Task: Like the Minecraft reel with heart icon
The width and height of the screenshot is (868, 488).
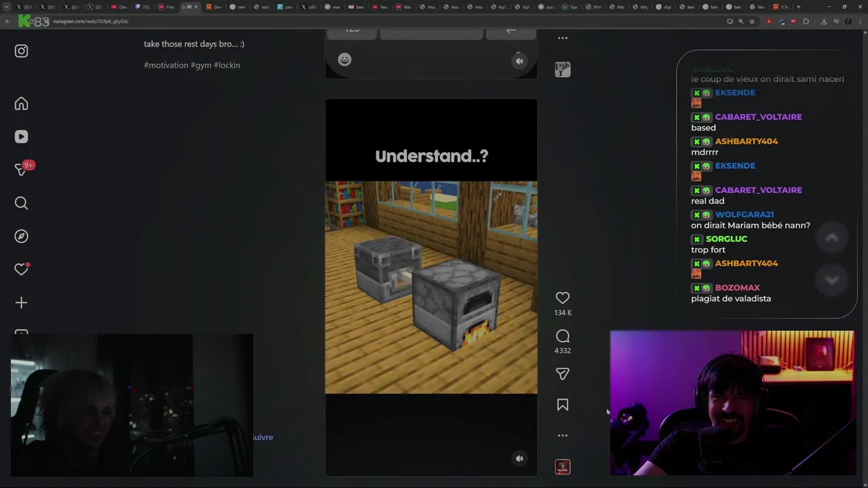Action: click(562, 298)
